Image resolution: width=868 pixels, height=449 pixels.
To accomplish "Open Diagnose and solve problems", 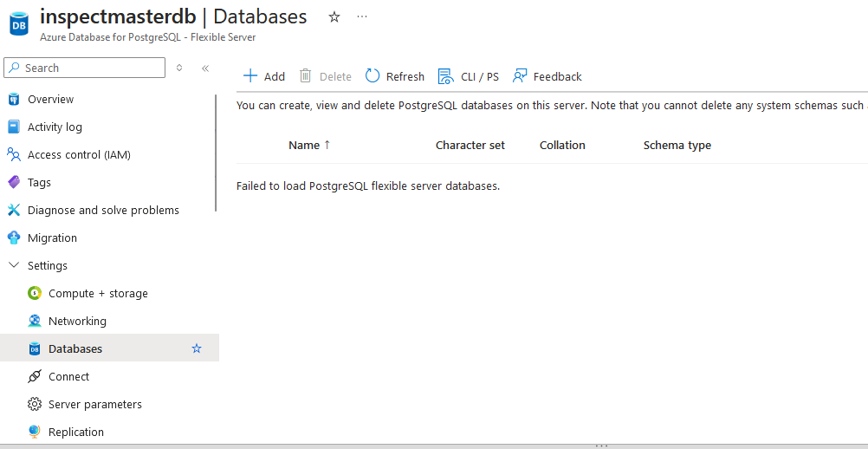I will [x=103, y=210].
